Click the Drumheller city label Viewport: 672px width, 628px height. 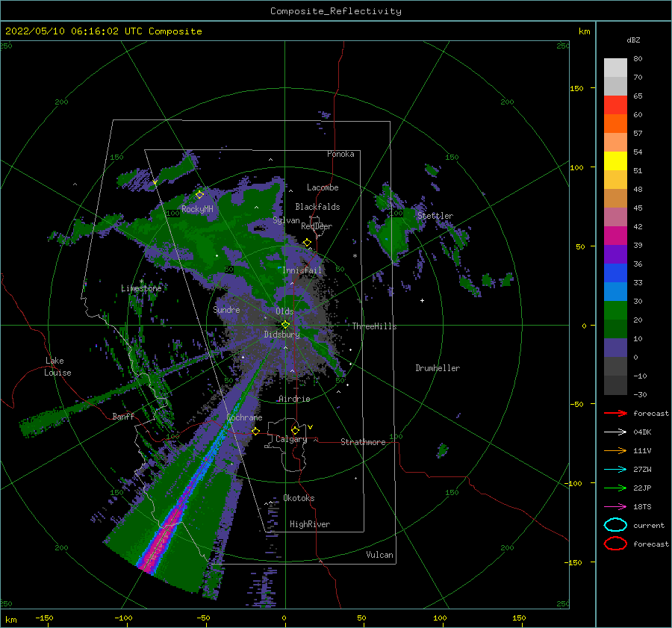(438, 368)
